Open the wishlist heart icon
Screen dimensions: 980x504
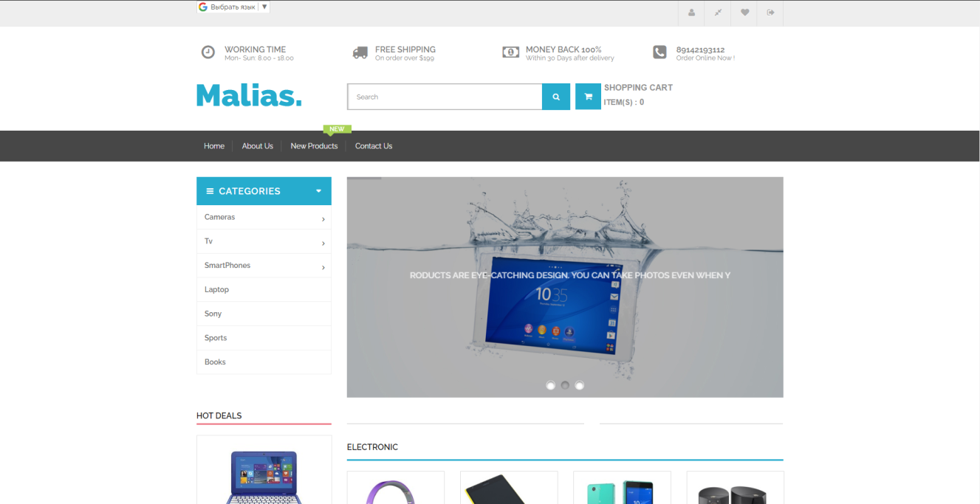point(744,13)
